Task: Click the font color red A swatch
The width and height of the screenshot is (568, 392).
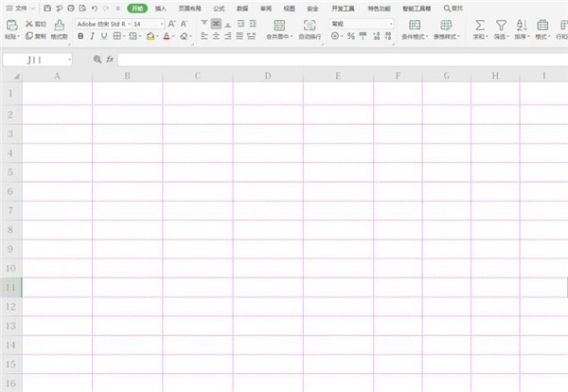Action: point(167,36)
